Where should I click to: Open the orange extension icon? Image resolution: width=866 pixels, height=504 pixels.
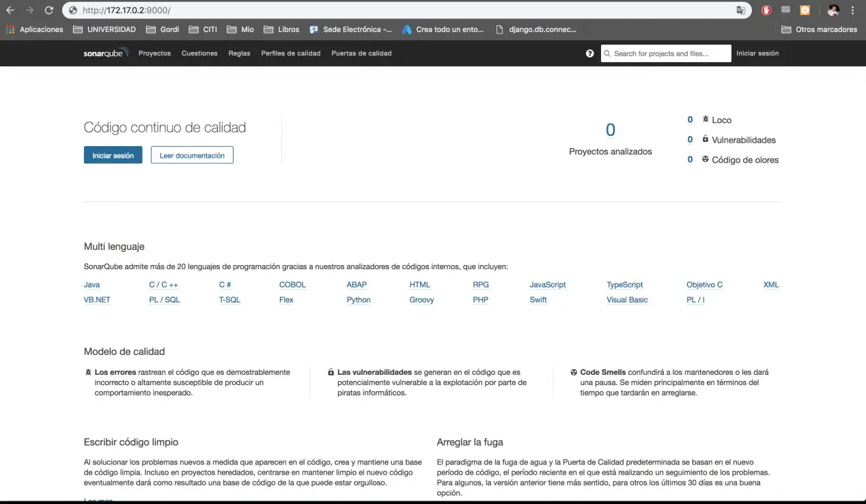pyautogui.click(x=805, y=10)
